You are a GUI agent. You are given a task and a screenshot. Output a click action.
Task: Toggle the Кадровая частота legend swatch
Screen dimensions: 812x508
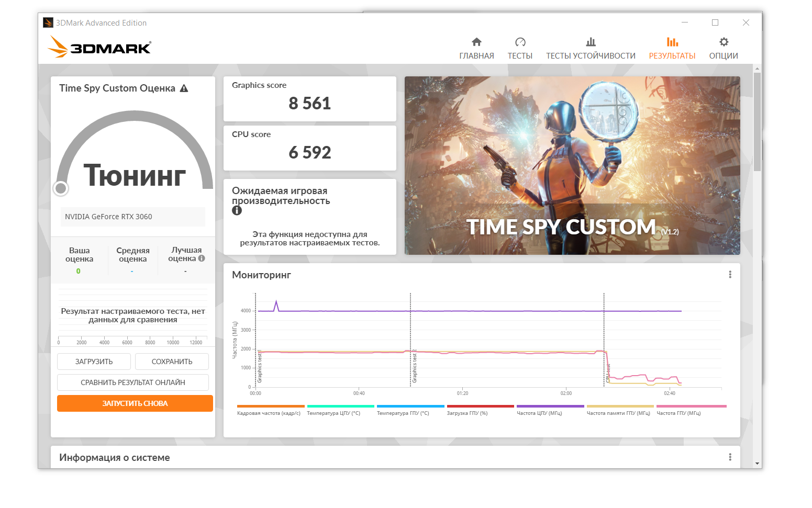[271, 406]
